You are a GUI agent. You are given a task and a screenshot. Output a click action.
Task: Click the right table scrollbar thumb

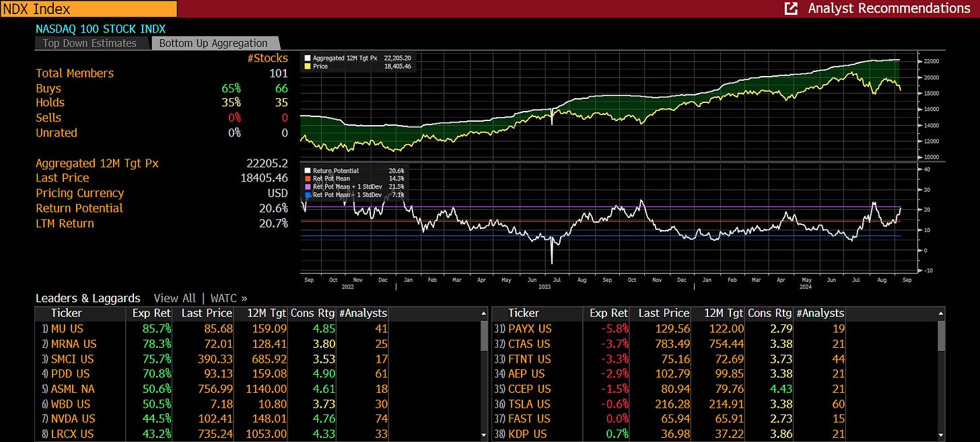point(941,336)
